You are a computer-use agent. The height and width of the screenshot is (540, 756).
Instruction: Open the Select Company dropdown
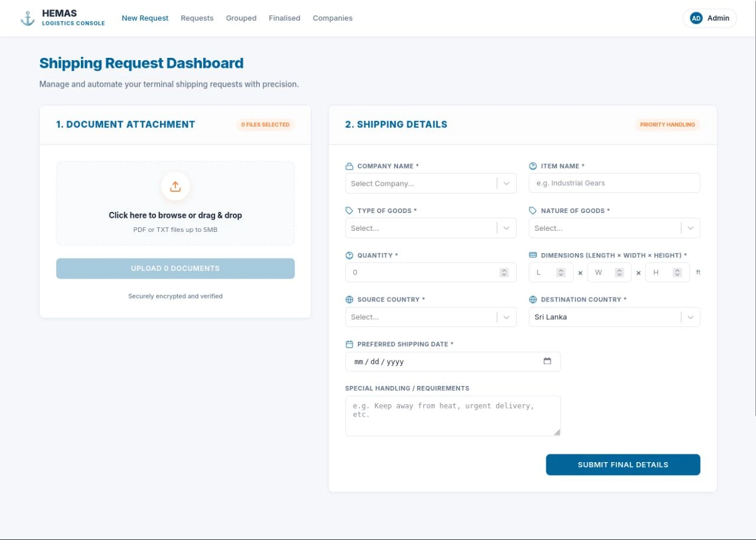(x=431, y=184)
